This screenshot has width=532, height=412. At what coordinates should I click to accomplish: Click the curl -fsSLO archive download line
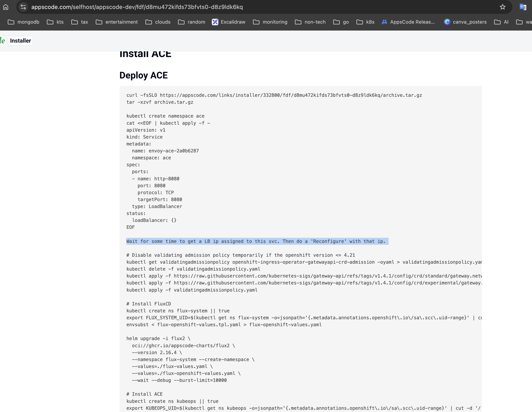[x=274, y=95]
